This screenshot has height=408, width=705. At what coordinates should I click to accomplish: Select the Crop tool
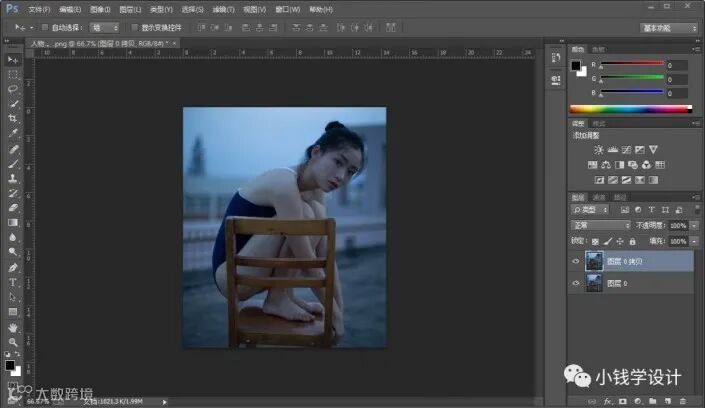click(13, 118)
